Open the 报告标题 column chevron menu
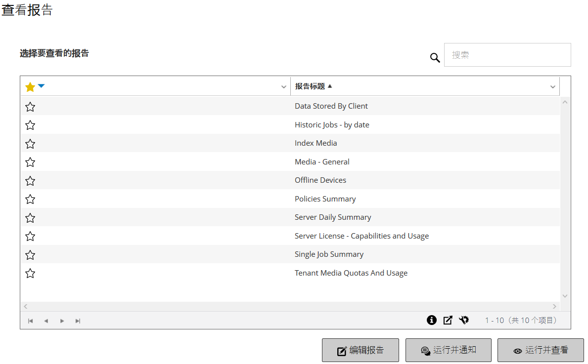588x364 pixels. tap(552, 87)
